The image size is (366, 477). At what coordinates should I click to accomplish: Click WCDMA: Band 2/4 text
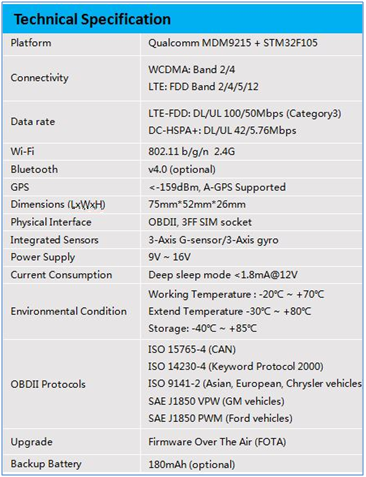(x=191, y=69)
